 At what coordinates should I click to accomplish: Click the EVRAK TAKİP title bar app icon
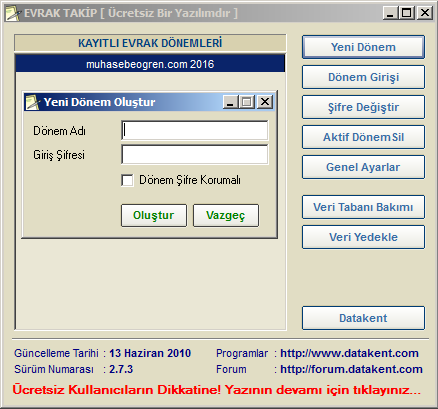(13, 13)
